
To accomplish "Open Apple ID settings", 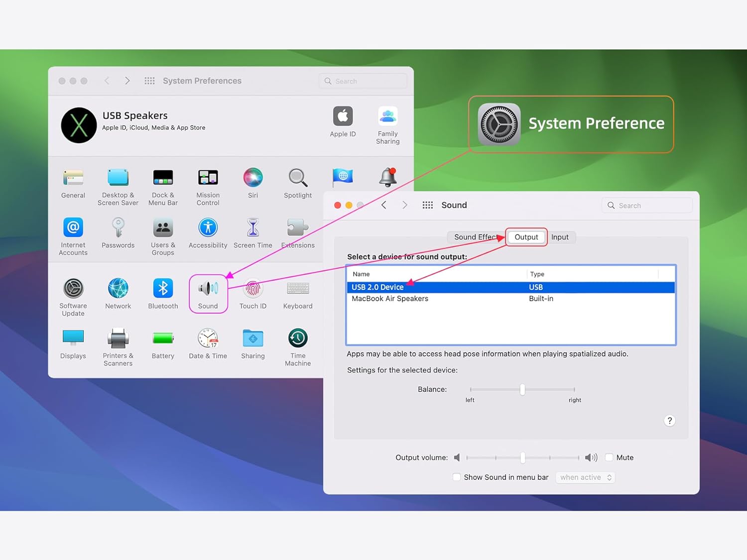I will (x=343, y=121).
